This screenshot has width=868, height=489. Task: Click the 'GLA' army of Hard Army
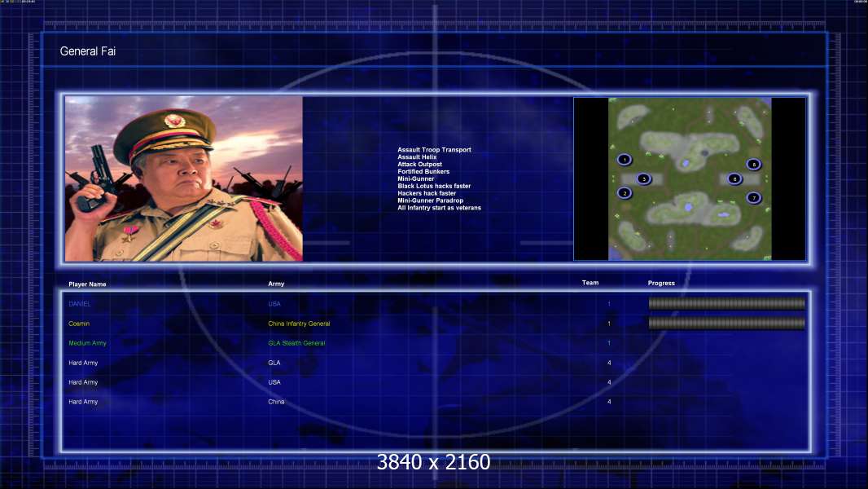[x=274, y=363]
